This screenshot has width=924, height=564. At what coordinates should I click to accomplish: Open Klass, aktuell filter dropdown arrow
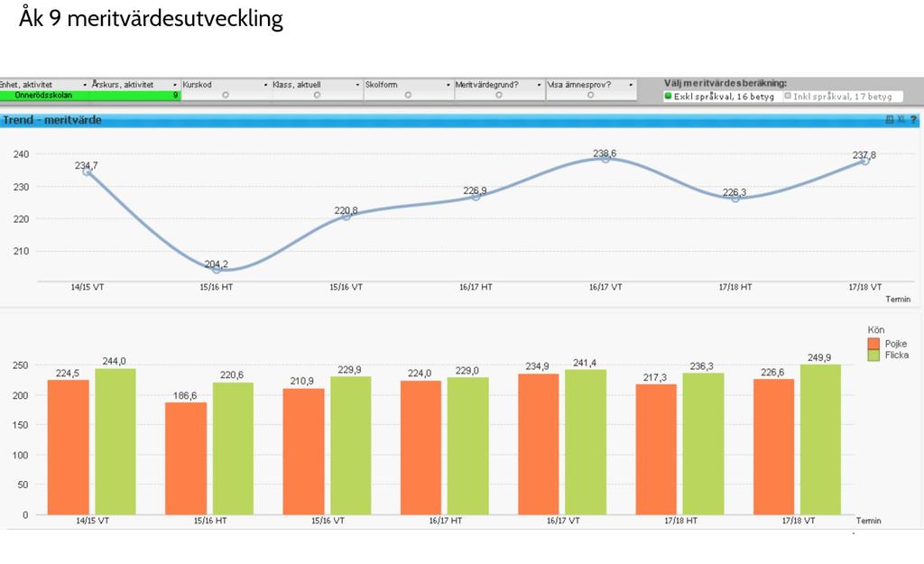coord(357,85)
